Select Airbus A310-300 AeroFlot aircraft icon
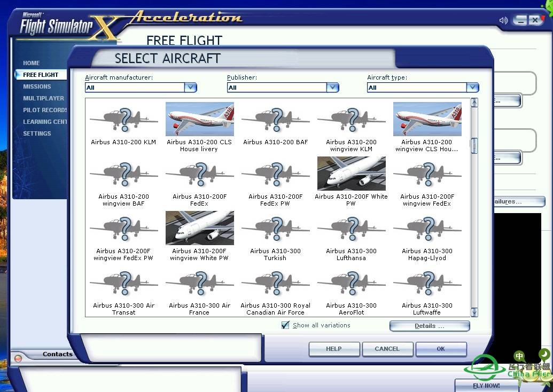Image resolution: width=553 pixels, height=392 pixels. [x=351, y=283]
